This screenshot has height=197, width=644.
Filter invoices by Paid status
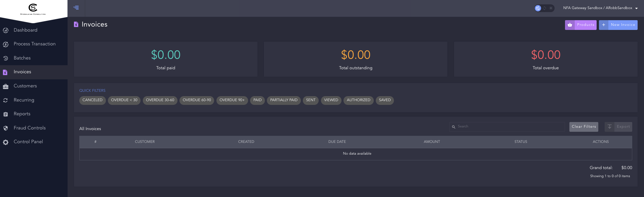(257, 100)
